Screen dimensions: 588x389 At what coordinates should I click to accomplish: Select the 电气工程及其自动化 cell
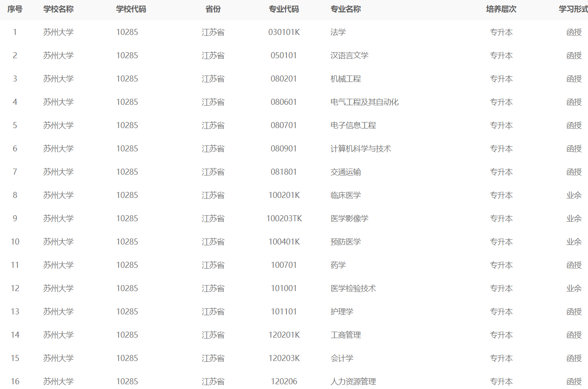364,102
